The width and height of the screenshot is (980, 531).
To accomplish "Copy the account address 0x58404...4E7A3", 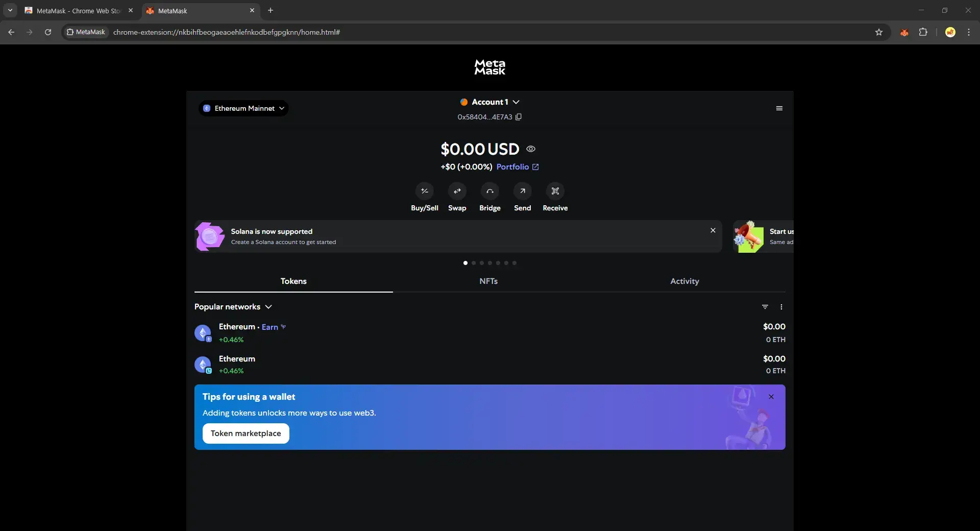I will coord(519,117).
